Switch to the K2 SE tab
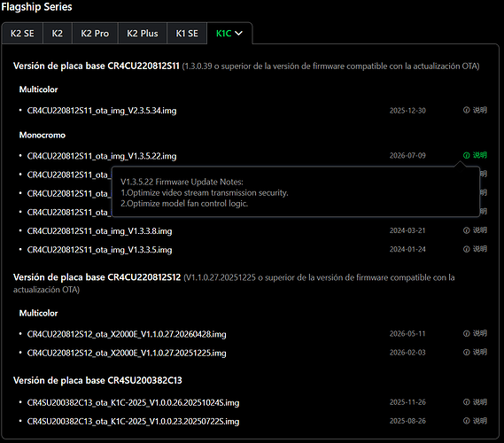 (22, 34)
